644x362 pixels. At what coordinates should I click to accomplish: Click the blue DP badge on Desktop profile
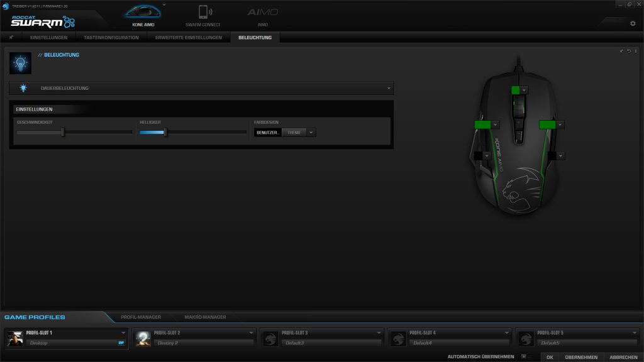point(121,343)
